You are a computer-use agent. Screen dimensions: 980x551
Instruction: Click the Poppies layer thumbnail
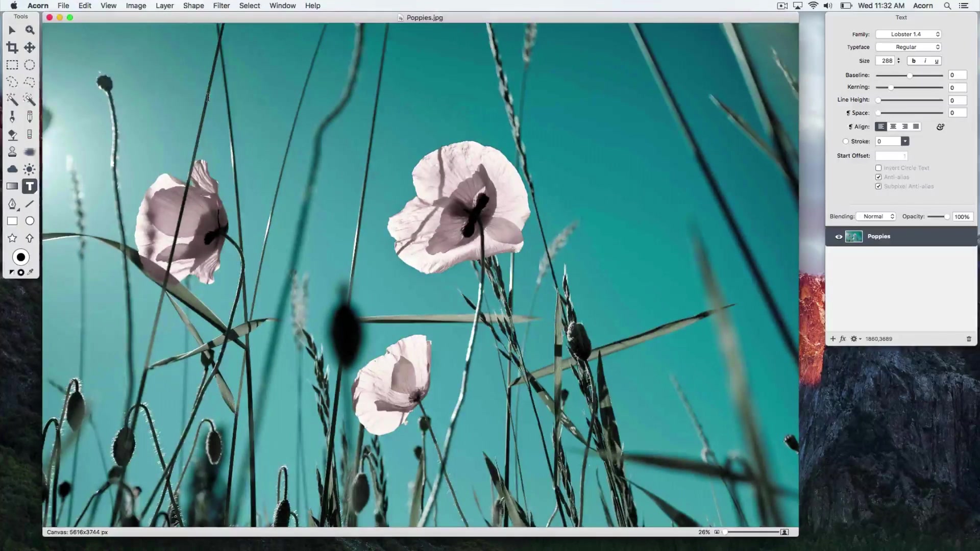click(853, 236)
